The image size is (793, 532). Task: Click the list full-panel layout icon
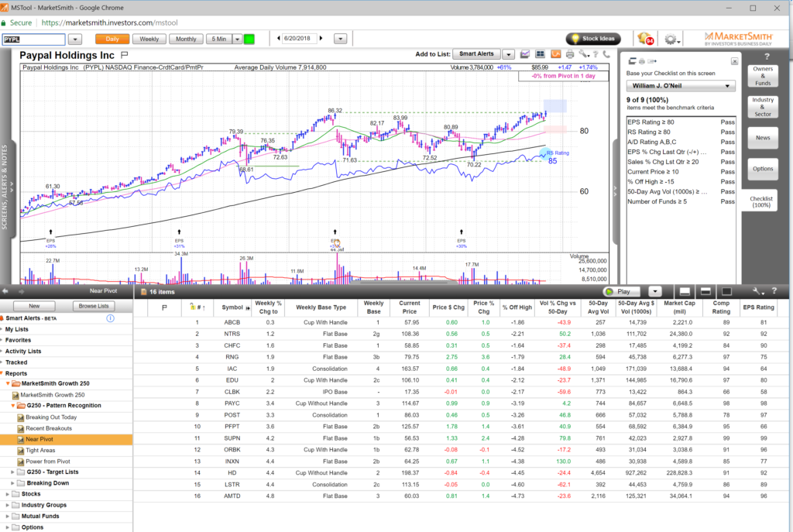pos(726,292)
